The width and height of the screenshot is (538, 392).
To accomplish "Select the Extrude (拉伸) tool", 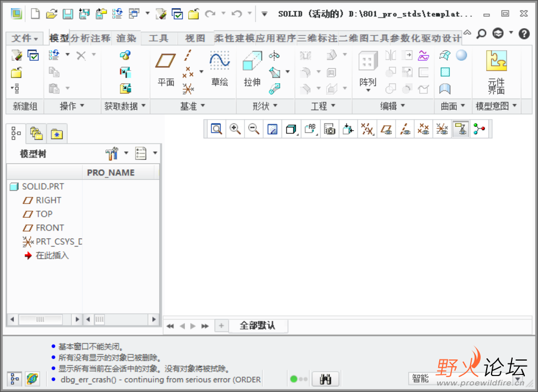I will (x=252, y=68).
